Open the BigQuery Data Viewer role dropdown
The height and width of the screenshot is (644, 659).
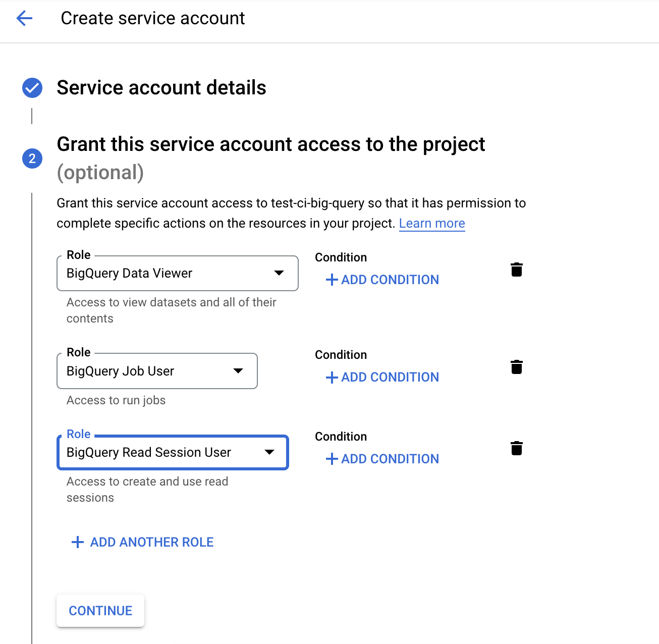178,273
